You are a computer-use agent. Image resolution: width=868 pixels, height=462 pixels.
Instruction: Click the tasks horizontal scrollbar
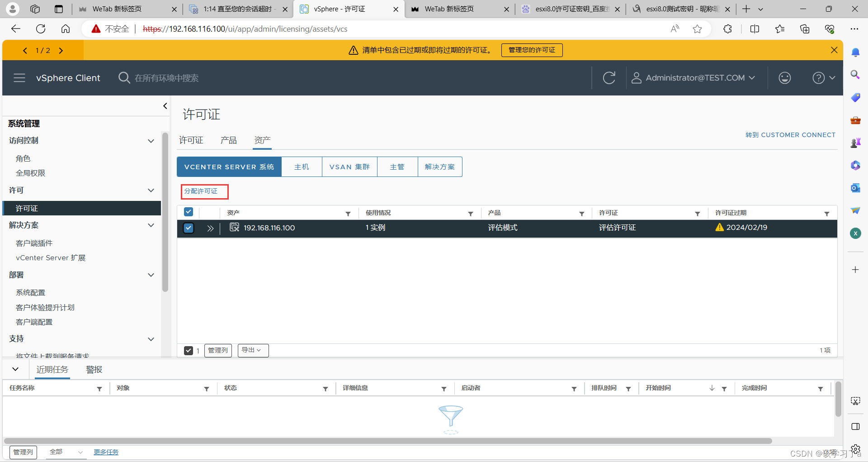[x=388, y=441]
